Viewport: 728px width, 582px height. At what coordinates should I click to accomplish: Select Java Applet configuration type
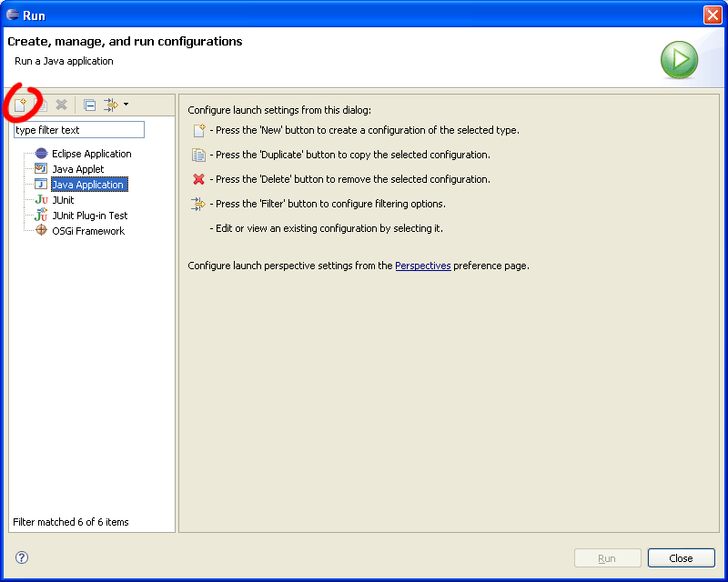click(77, 169)
